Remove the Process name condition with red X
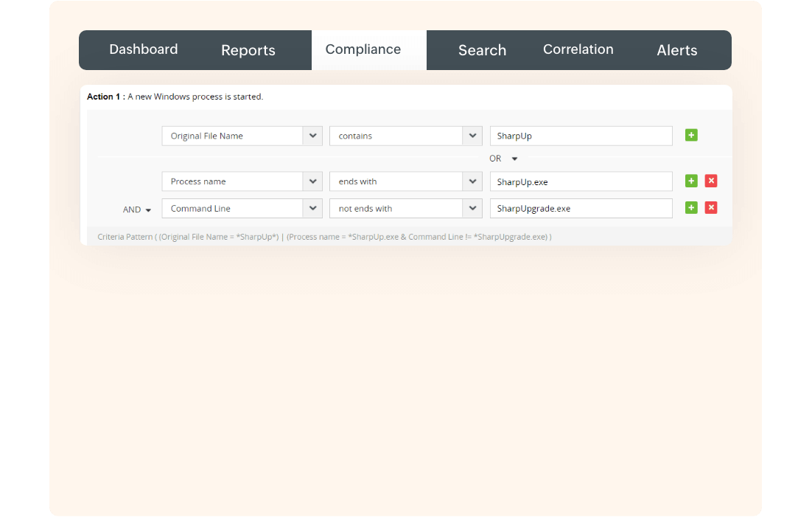The height and width of the screenshot is (517, 812). point(710,181)
